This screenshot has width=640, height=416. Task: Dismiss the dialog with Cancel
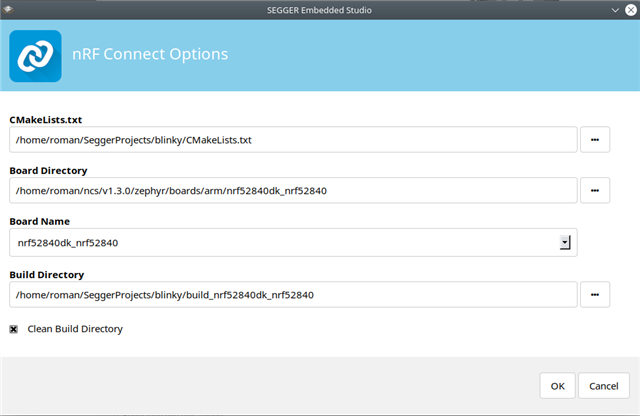604,385
